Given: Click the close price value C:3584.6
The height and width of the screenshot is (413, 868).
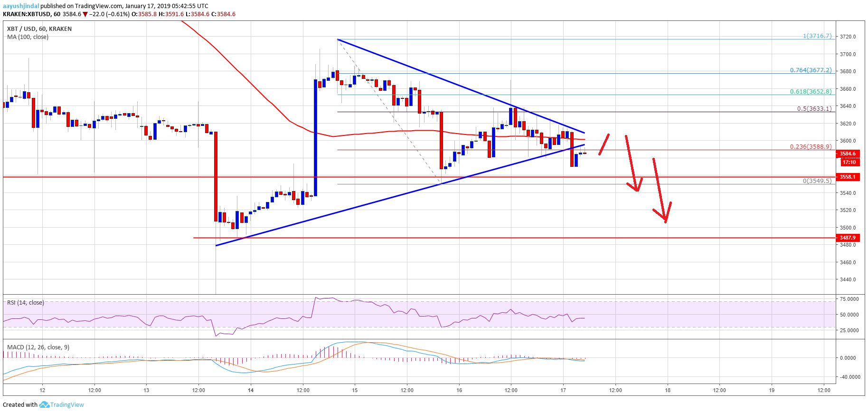Looking at the screenshot, I should 224,14.
